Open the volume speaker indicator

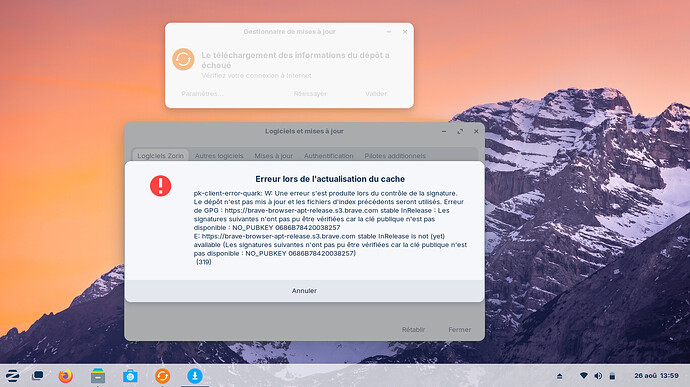(x=598, y=376)
